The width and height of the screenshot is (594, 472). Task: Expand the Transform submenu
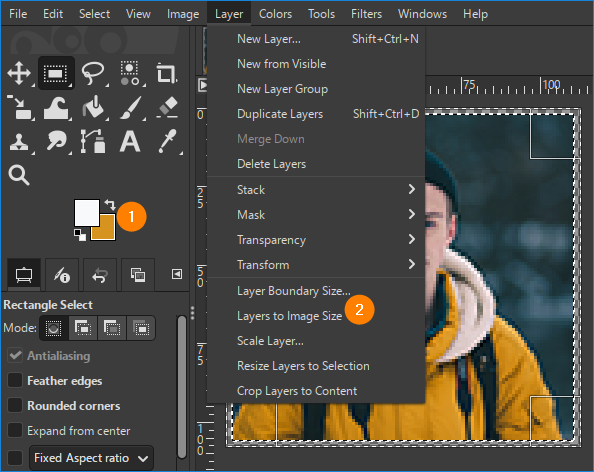click(316, 264)
